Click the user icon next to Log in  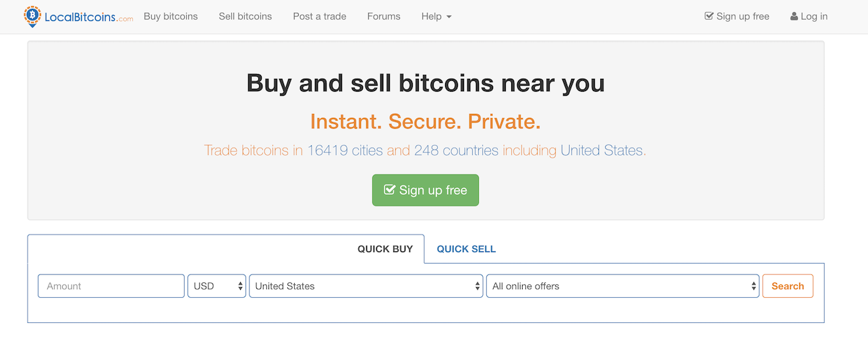[794, 16]
